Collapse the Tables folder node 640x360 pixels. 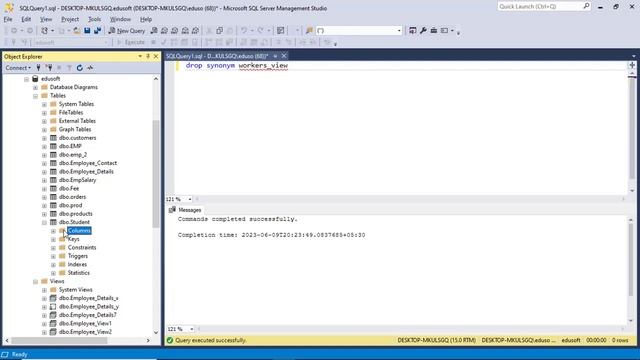point(36,96)
